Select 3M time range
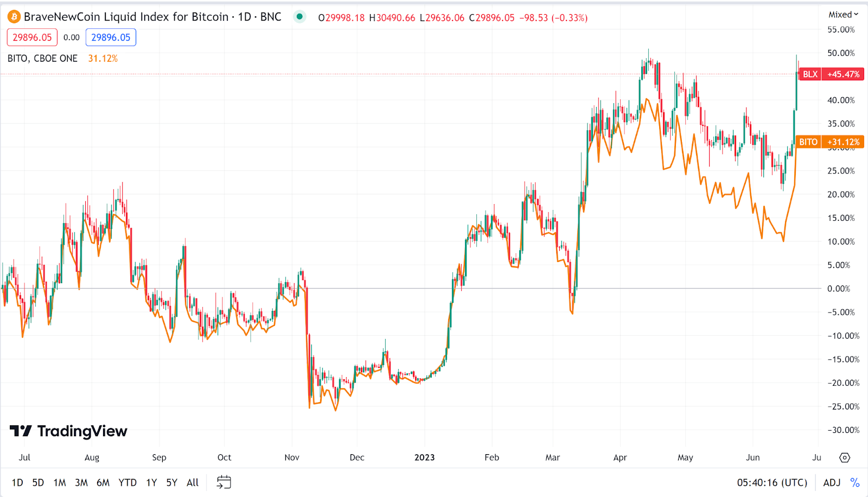868x497 pixels. pyautogui.click(x=81, y=482)
